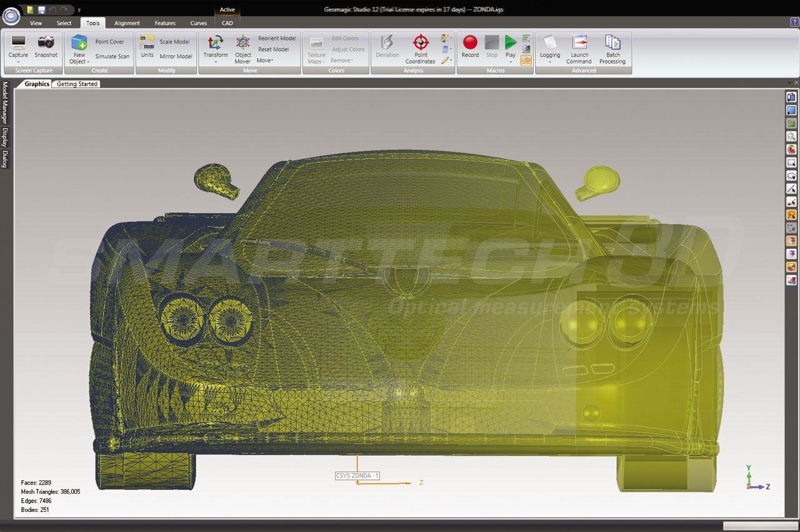Screen dimensions: 800x532
Task: Click the Logging document icon
Action: [x=550, y=43]
